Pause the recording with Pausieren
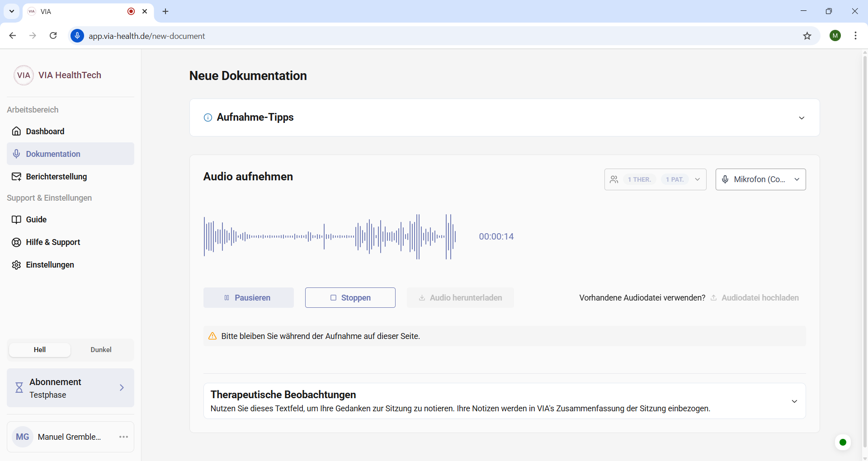Viewport: 868px width, 461px height. click(x=248, y=297)
